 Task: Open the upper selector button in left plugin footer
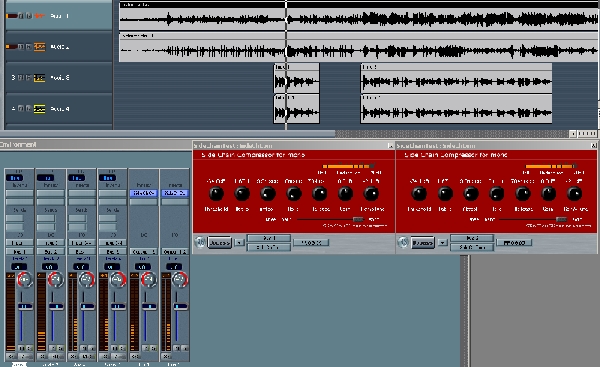[x=269, y=238]
